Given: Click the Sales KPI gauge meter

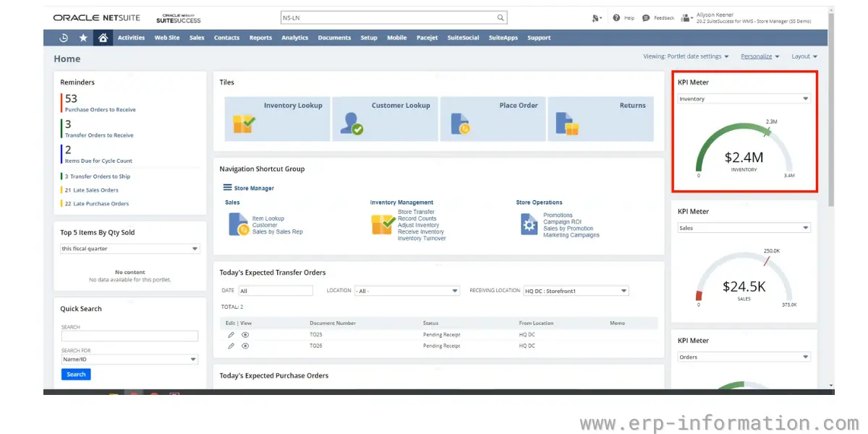Looking at the screenshot, I should pyautogui.click(x=744, y=276).
